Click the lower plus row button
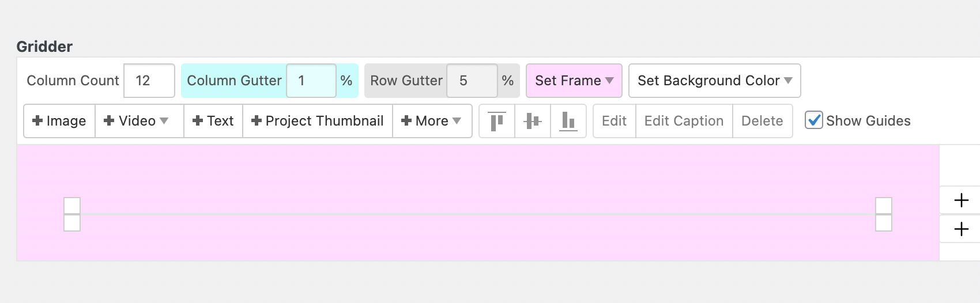 961,229
